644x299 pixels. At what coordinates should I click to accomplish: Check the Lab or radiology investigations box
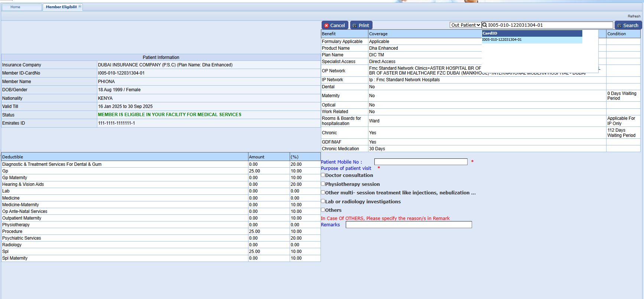click(x=323, y=201)
